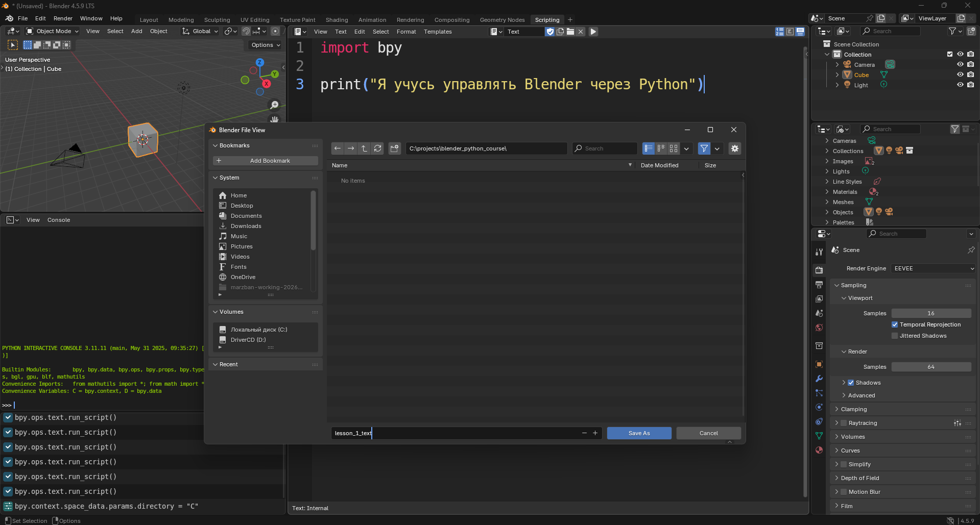Cancel the file save dialog

(709, 433)
